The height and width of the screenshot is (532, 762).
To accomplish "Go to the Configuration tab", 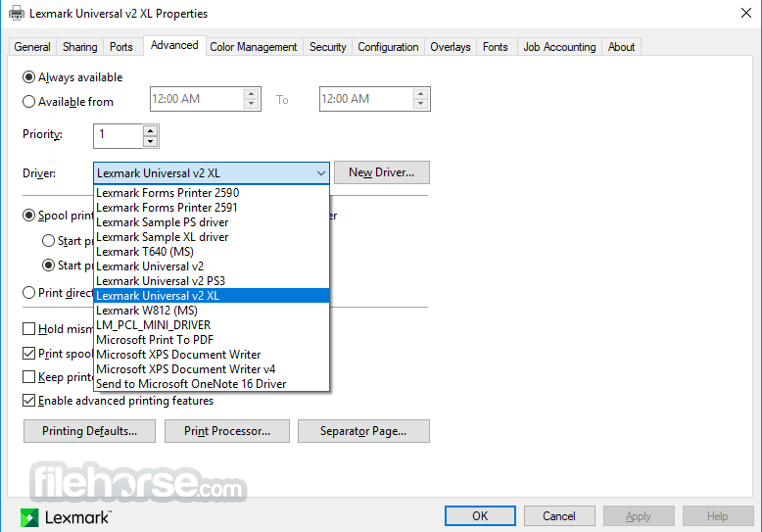I will [388, 47].
